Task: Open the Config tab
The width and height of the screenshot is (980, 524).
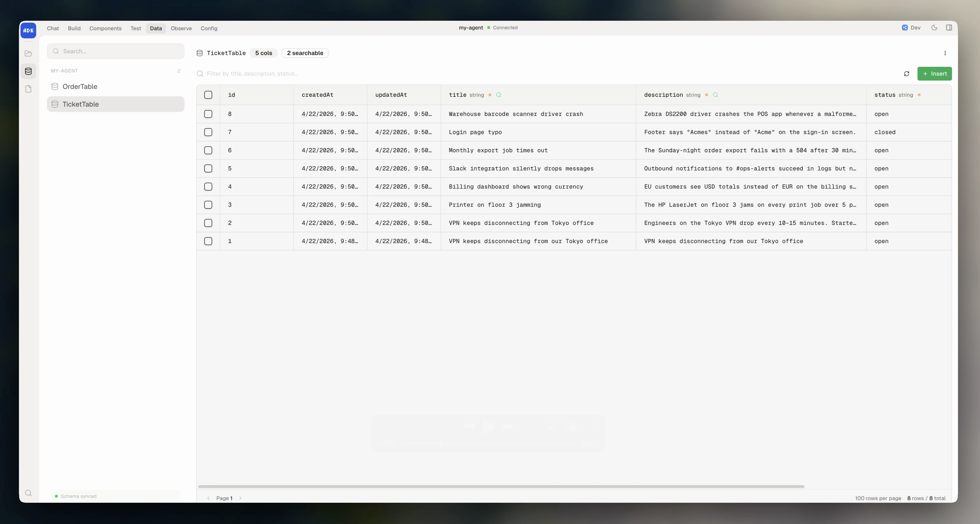Action: point(209,28)
